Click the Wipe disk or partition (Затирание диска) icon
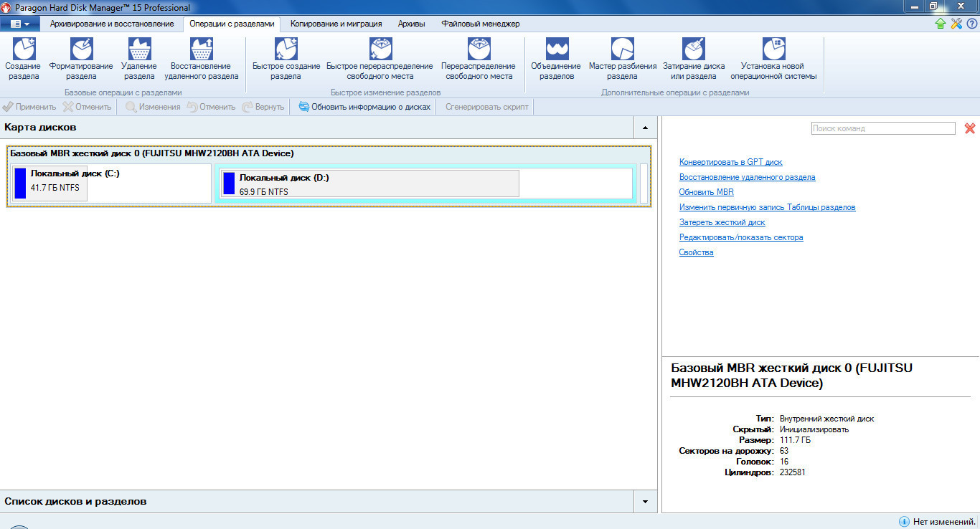 [693, 50]
